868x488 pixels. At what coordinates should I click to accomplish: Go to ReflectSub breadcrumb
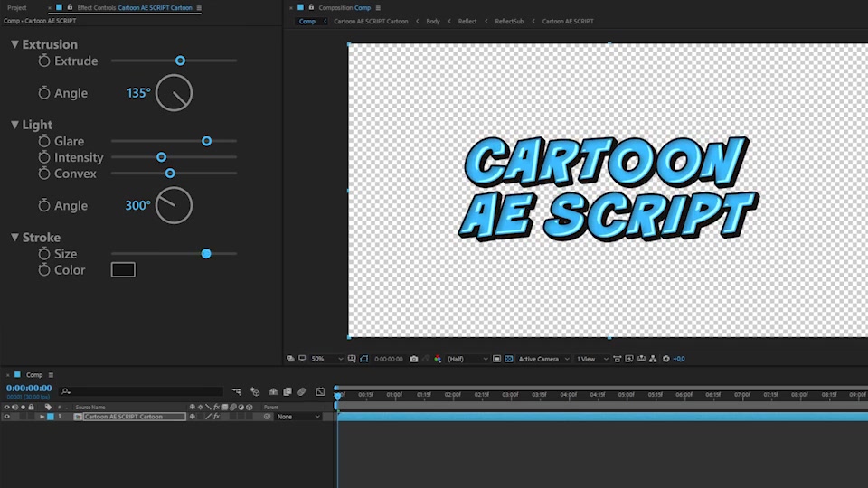point(509,21)
